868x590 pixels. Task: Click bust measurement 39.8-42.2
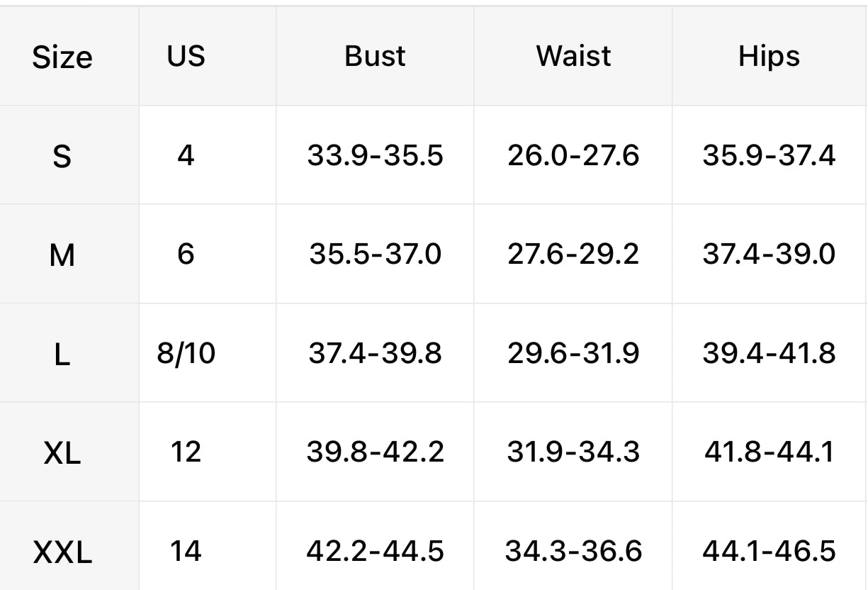click(375, 452)
